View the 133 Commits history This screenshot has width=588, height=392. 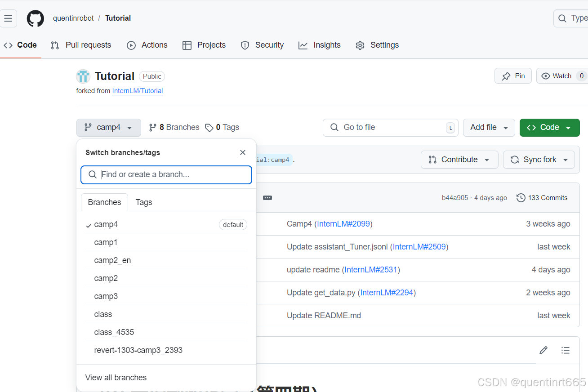coord(542,198)
